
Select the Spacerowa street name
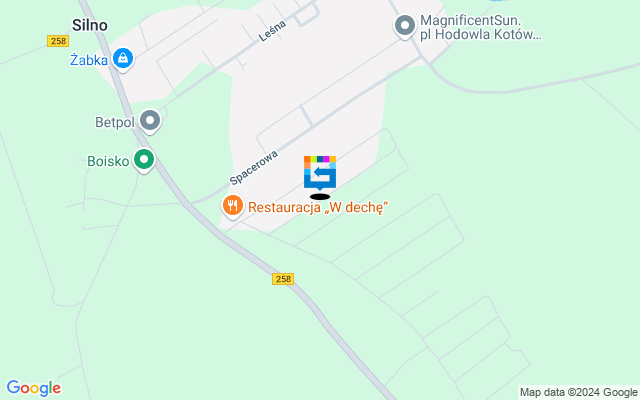pos(253,167)
